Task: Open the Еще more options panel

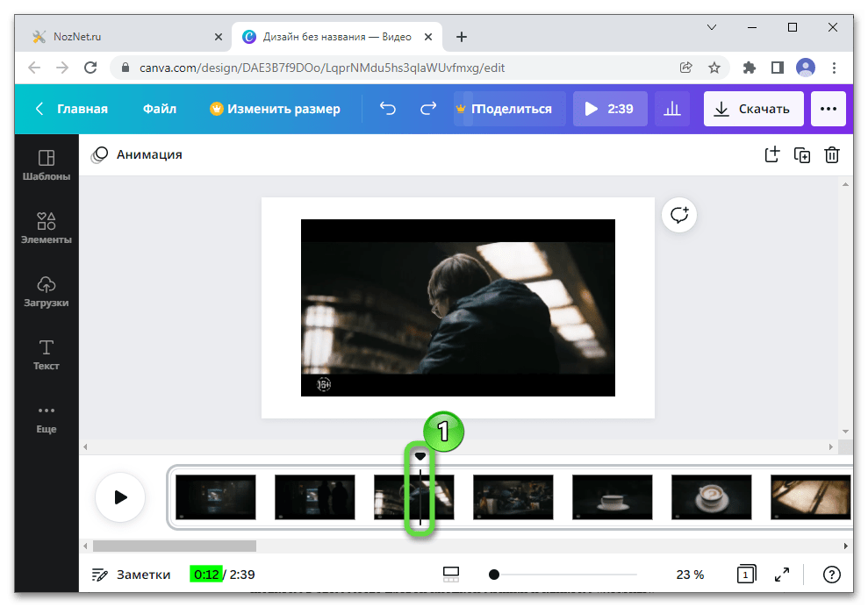Action: click(47, 419)
